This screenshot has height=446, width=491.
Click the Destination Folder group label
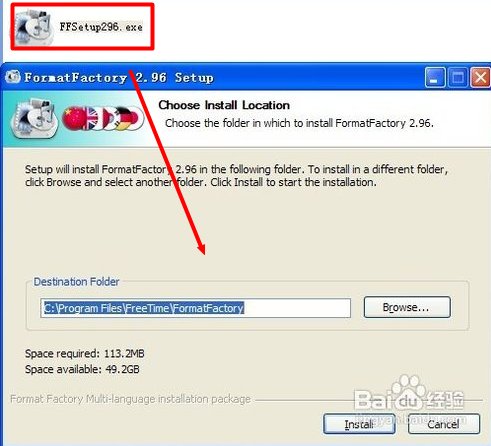coord(76,282)
